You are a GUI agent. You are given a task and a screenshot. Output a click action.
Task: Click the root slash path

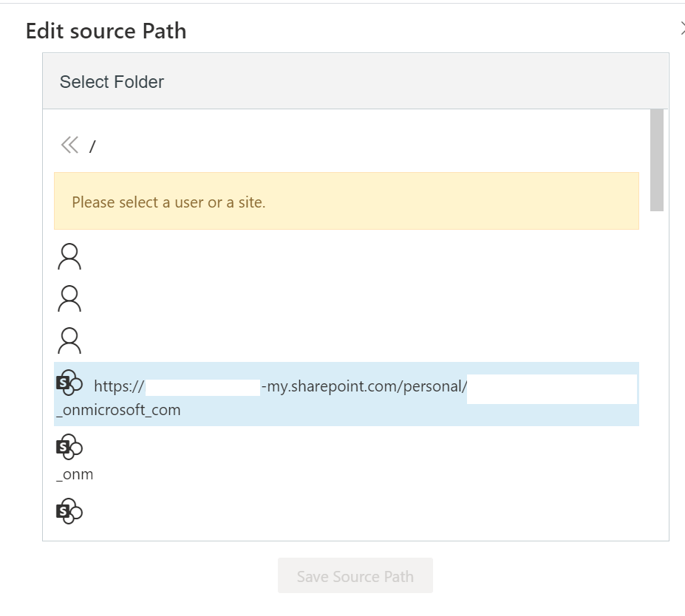92,146
